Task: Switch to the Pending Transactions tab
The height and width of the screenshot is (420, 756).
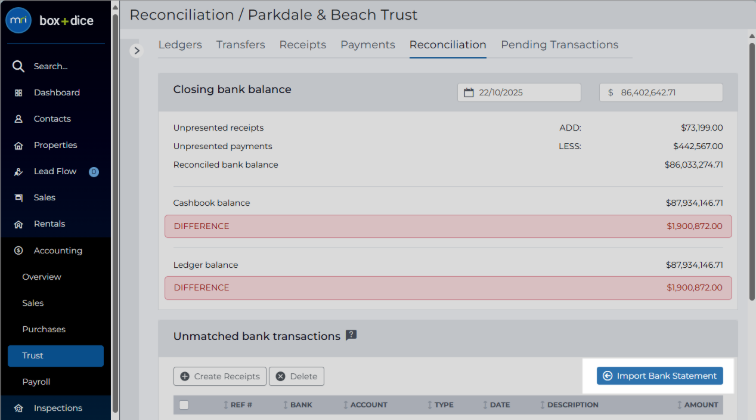Action: pos(559,45)
